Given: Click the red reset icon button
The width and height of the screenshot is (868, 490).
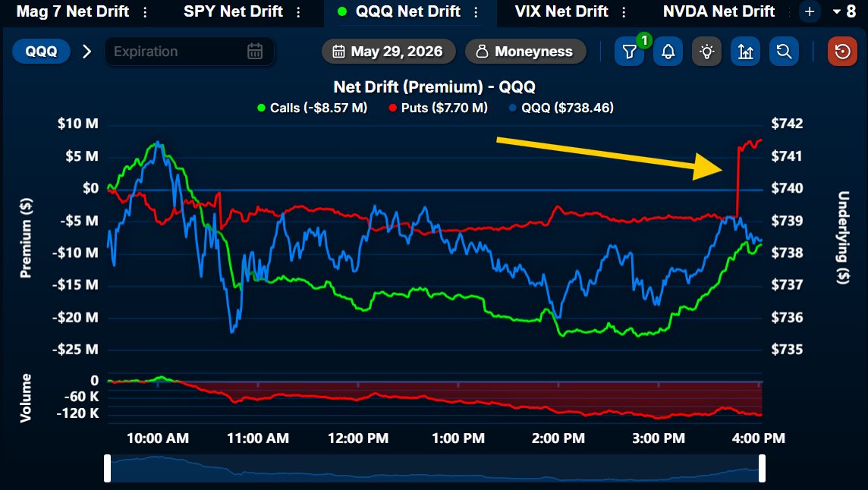Looking at the screenshot, I should pyautogui.click(x=842, y=52).
